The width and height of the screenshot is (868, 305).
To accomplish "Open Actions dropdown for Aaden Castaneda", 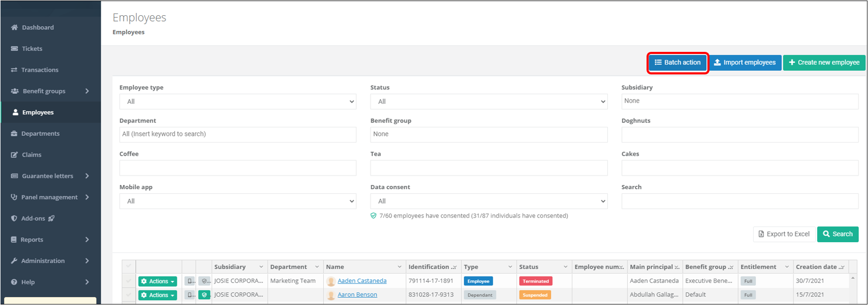I will 157,281.
